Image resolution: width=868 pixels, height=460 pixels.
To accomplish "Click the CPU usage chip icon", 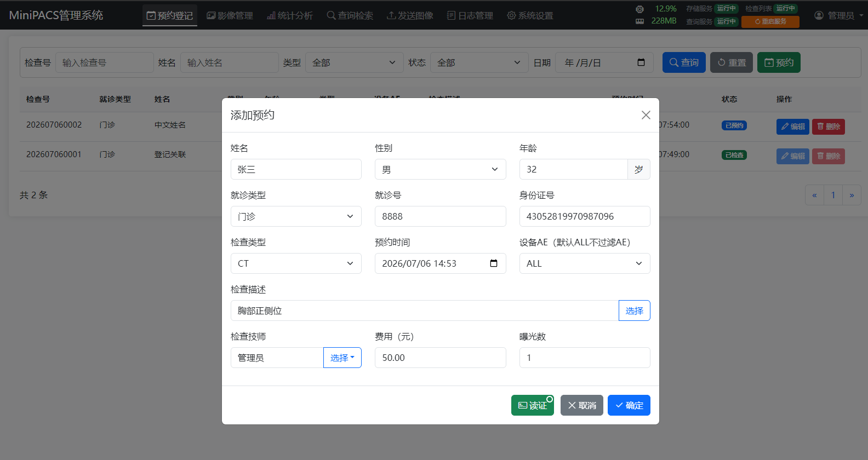I will [639, 9].
